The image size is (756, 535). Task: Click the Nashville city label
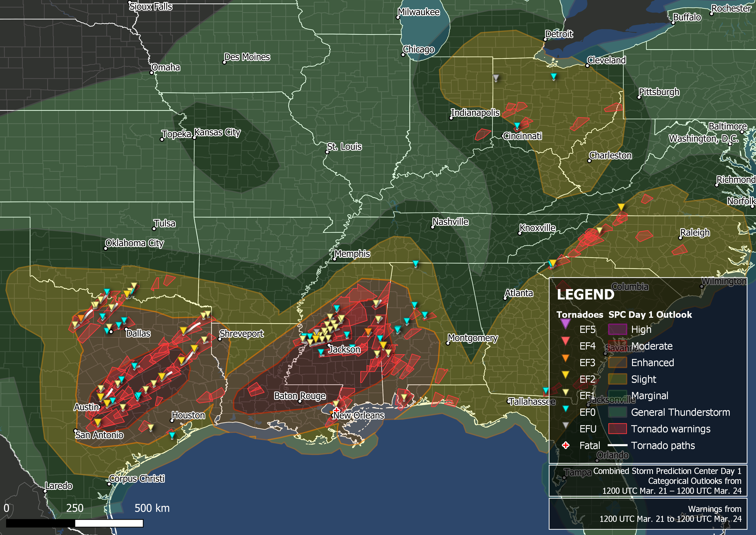point(451,222)
